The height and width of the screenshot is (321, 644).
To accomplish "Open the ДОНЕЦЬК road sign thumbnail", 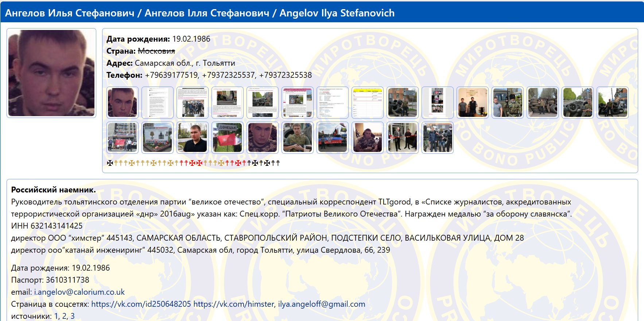I will pos(228,138).
